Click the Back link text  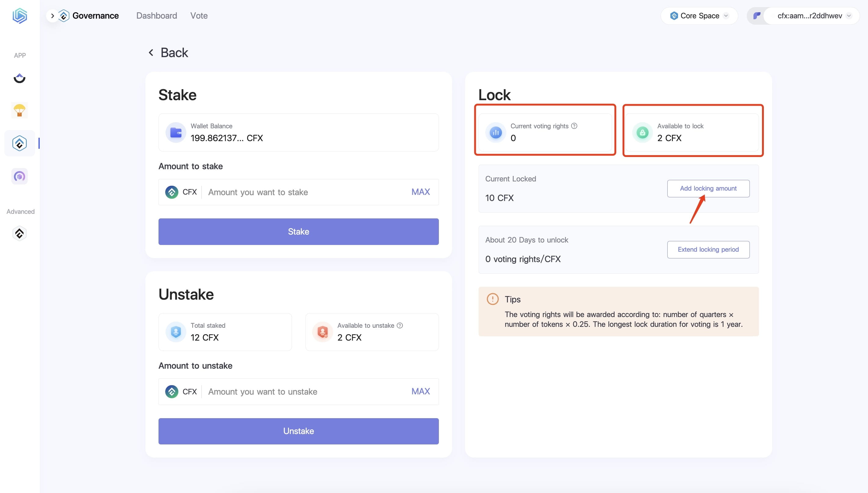pos(174,53)
